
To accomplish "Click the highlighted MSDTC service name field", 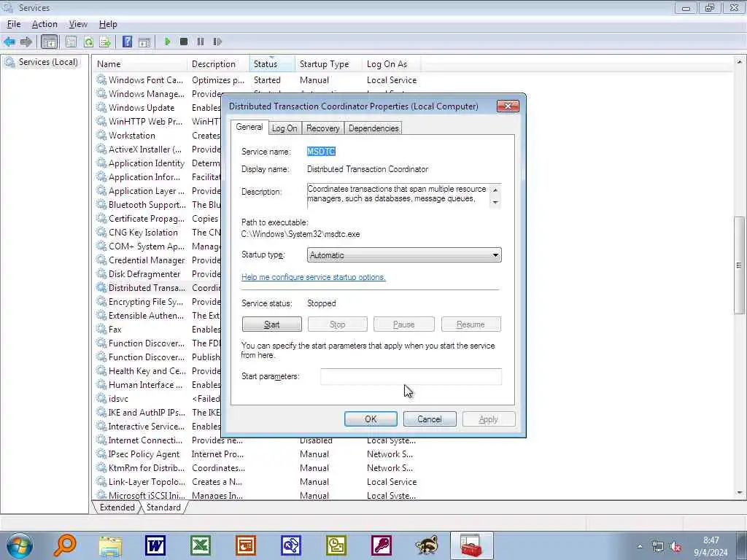I will tap(321, 152).
